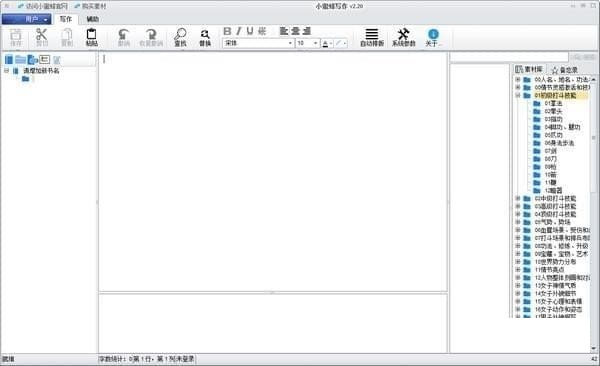Align text left
The width and height of the screenshot is (600, 366).
coord(284,31)
